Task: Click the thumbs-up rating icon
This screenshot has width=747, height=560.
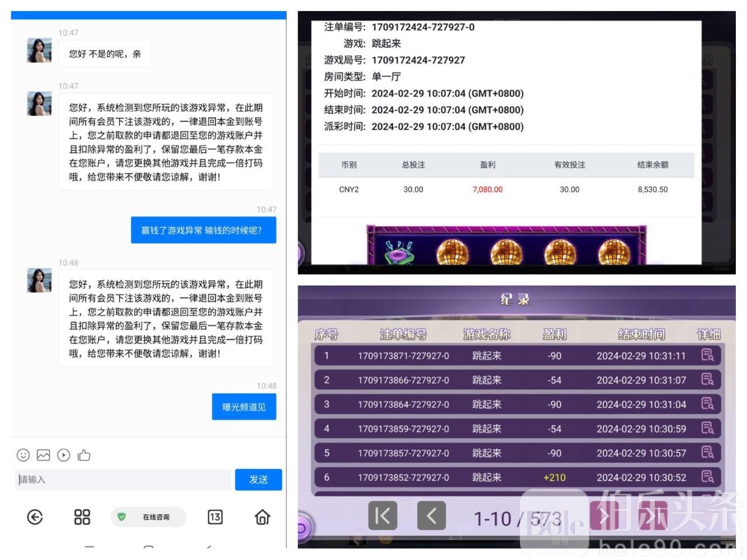Action: click(84, 455)
